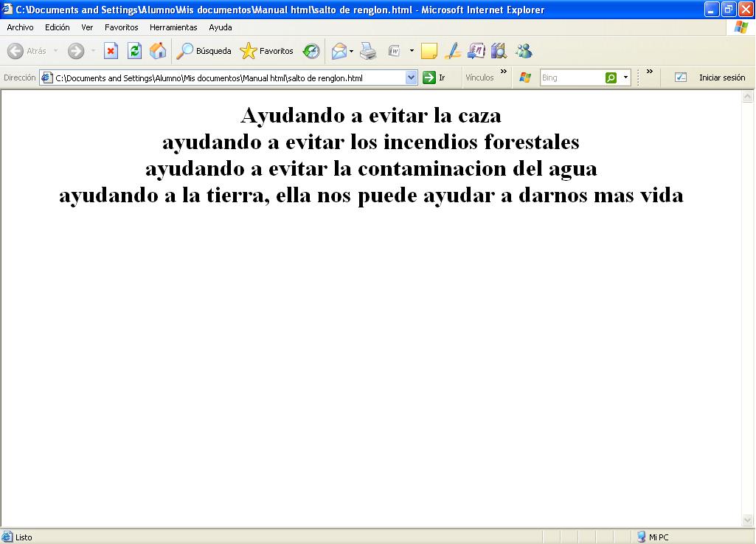The height and width of the screenshot is (544, 756).
Task: Stop loading the page
Action: 111,51
